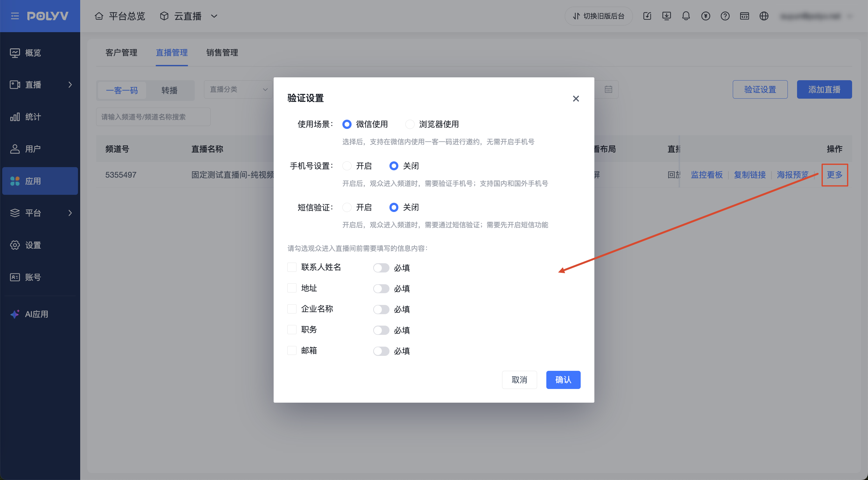Open the account dropdown arrow in top bar

pos(850,16)
